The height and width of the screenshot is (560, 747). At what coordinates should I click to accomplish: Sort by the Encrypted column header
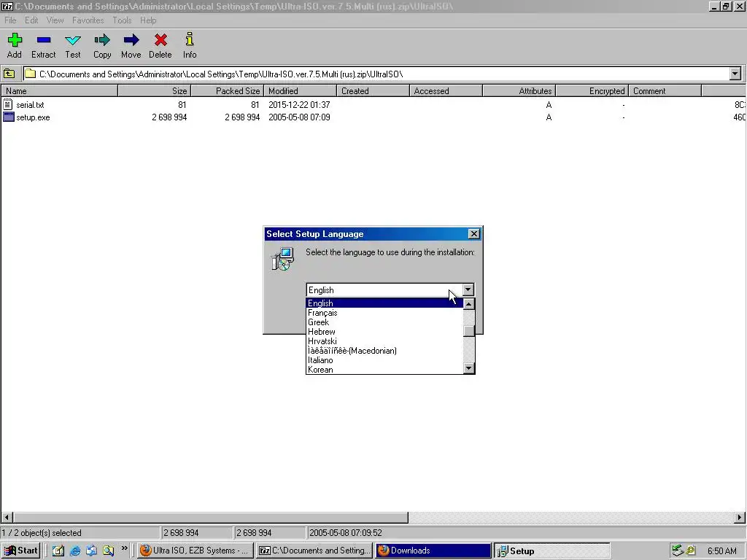592,91
